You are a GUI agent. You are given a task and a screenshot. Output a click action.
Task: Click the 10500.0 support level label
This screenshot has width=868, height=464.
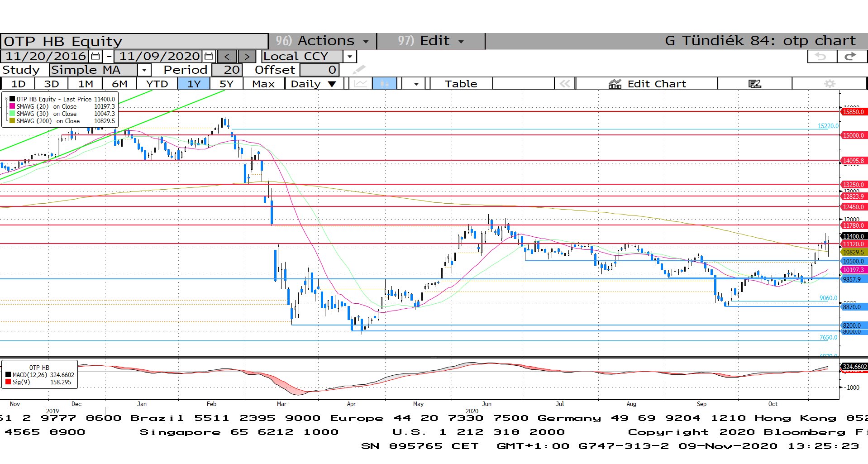pos(854,261)
